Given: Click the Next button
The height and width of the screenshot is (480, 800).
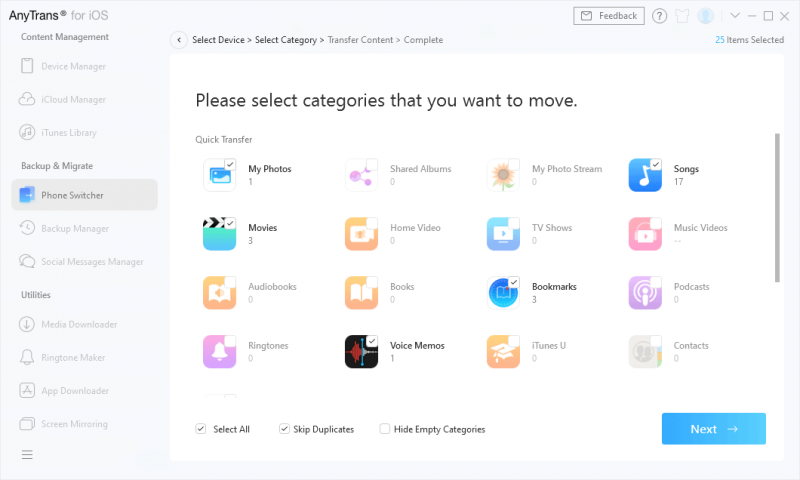Looking at the screenshot, I should [713, 429].
